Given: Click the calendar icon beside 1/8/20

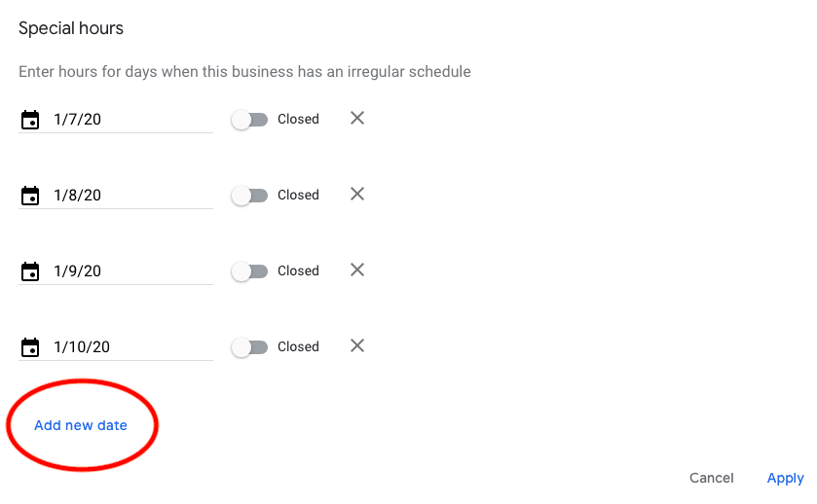Looking at the screenshot, I should point(30,196).
